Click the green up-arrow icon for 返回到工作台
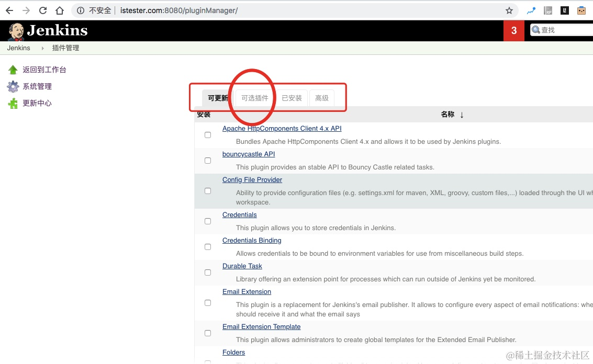 tap(13, 70)
